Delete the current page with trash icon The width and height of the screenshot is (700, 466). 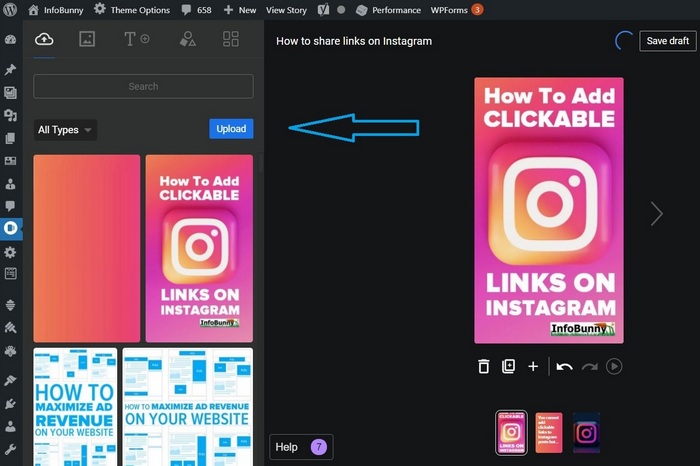click(483, 366)
